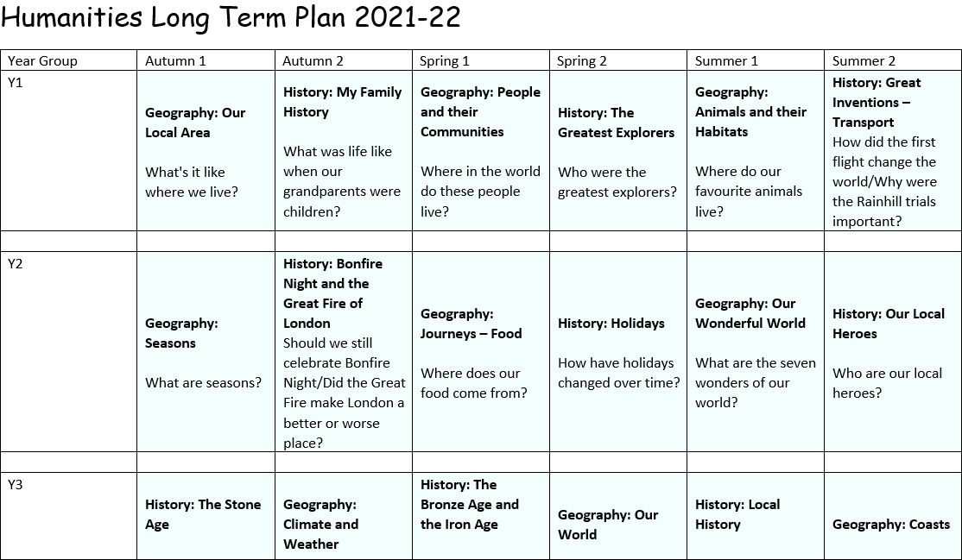962x560 pixels.
Task: Select History: My Family History heading
Action: click(x=342, y=102)
